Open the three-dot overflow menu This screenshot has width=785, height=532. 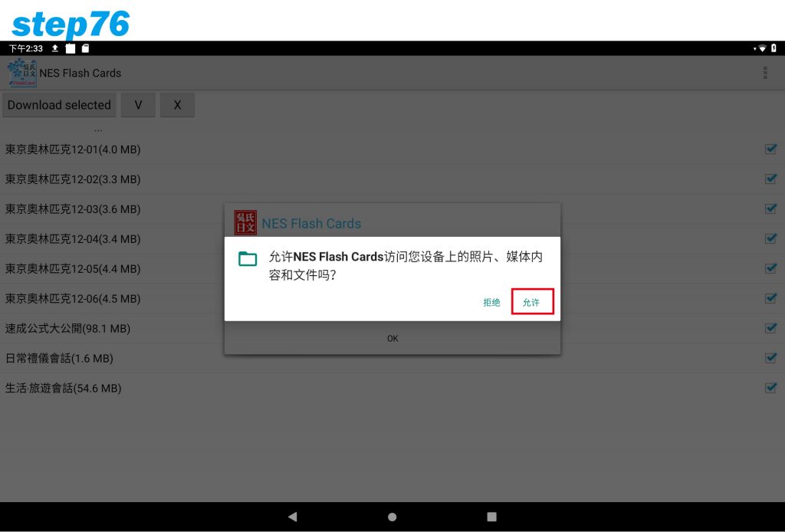pyautogui.click(x=765, y=73)
